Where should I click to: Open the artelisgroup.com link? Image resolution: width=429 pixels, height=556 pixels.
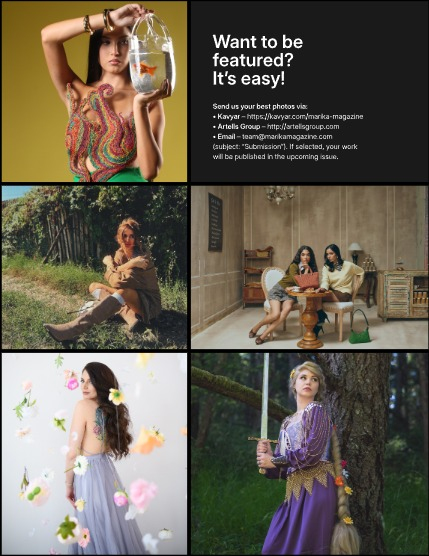pos(303,127)
